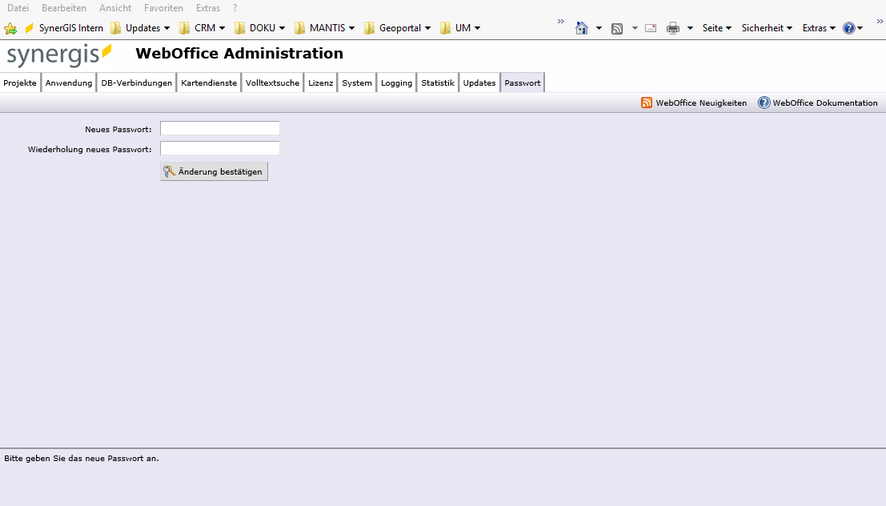Switch to the Statistik tab
The image size is (886, 506).
pyautogui.click(x=437, y=83)
